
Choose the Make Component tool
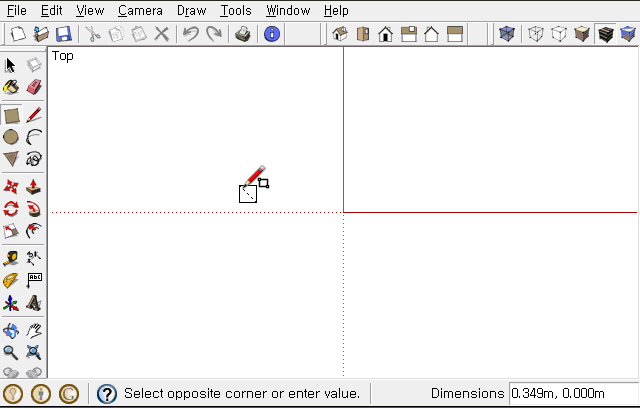pyautogui.click(x=34, y=65)
